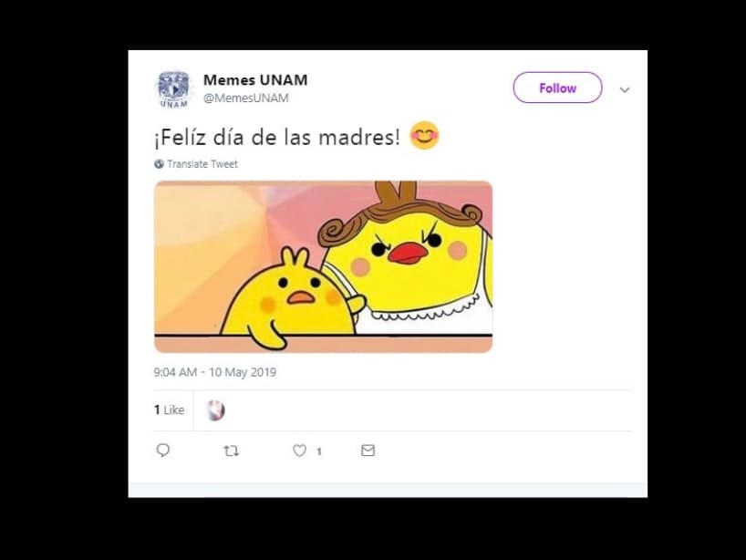Click the Translate Tweet link
746x560 pixels.
pos(202,164)
